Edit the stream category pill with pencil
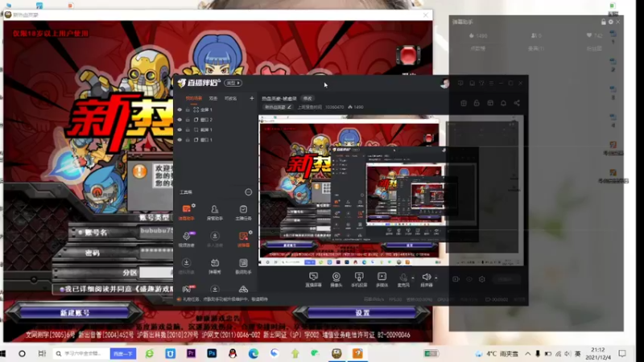The height and width of the screenshot is (362, 644). [278, 107]
